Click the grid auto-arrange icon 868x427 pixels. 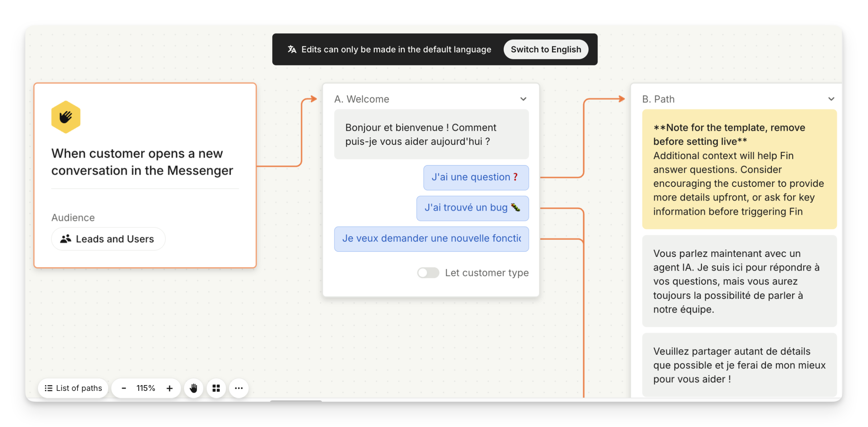tap(216, 388)
